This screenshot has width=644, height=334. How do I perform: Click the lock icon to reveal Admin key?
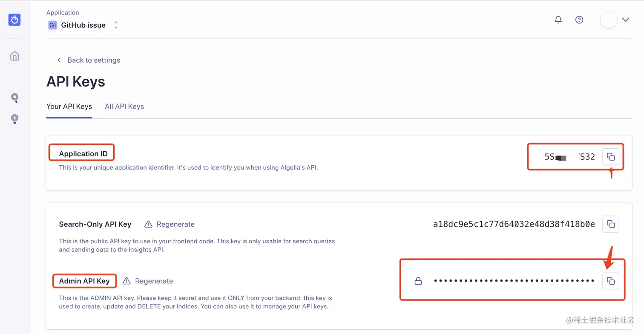pos(418,281)
